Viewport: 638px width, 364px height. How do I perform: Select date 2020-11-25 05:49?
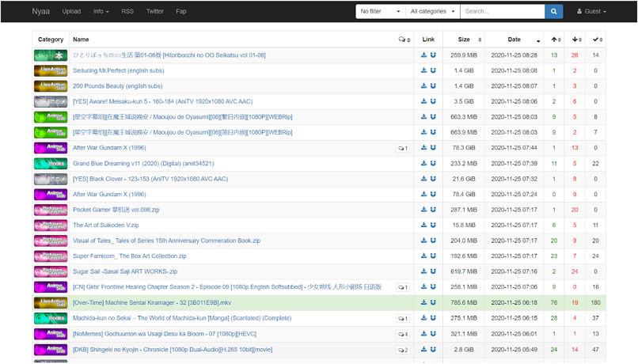point(515,349)
